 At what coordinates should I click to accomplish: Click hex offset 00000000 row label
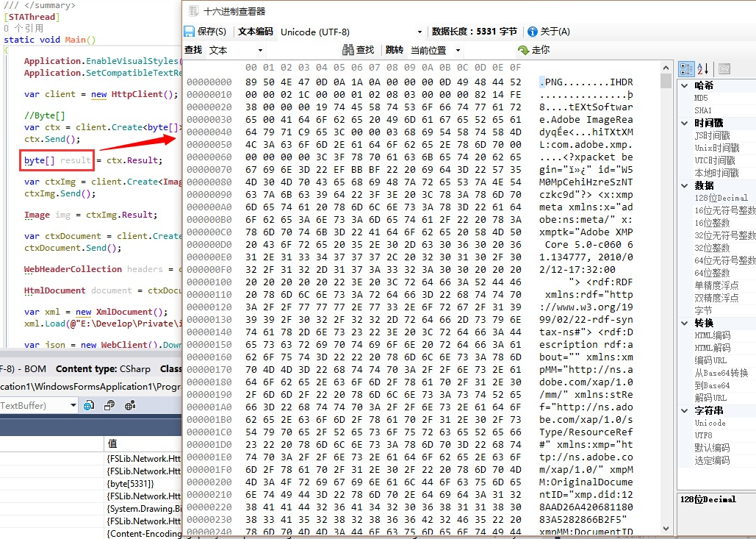click(x=209, y=82)
